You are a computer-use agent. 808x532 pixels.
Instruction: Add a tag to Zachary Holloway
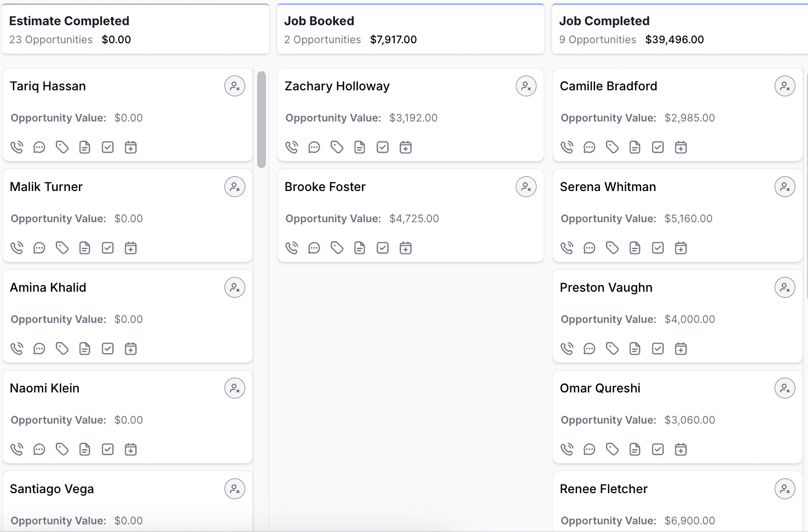[x=337, y=147]
